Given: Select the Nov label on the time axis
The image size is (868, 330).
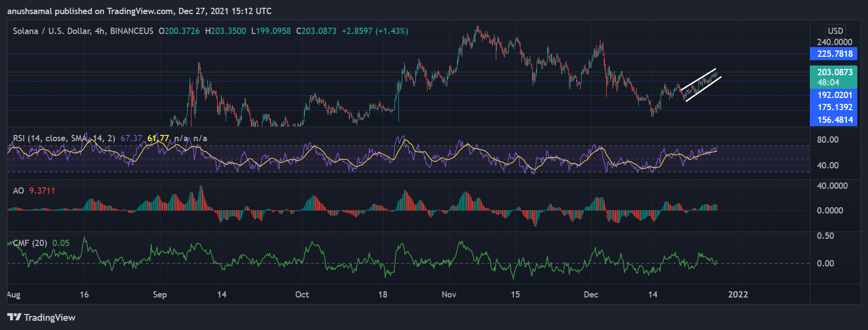Looking at the screenshot, I should click(449, 295).
